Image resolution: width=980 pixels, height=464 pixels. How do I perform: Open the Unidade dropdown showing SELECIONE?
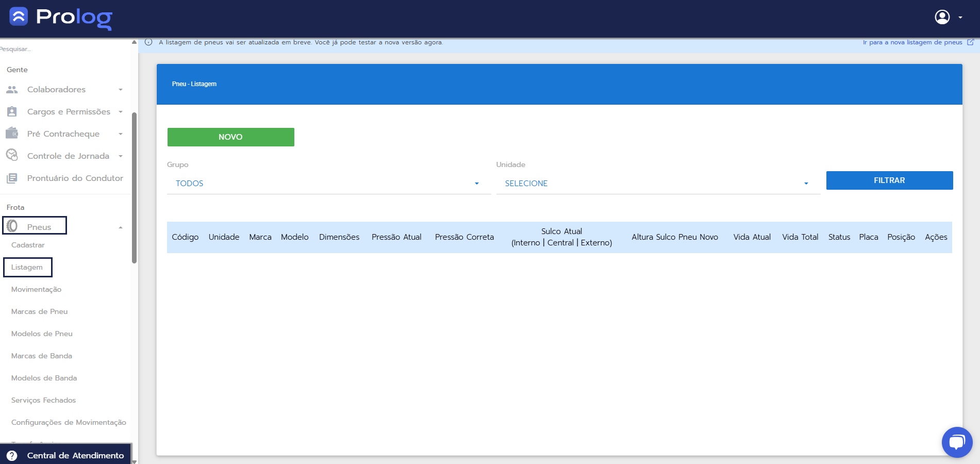657,184
